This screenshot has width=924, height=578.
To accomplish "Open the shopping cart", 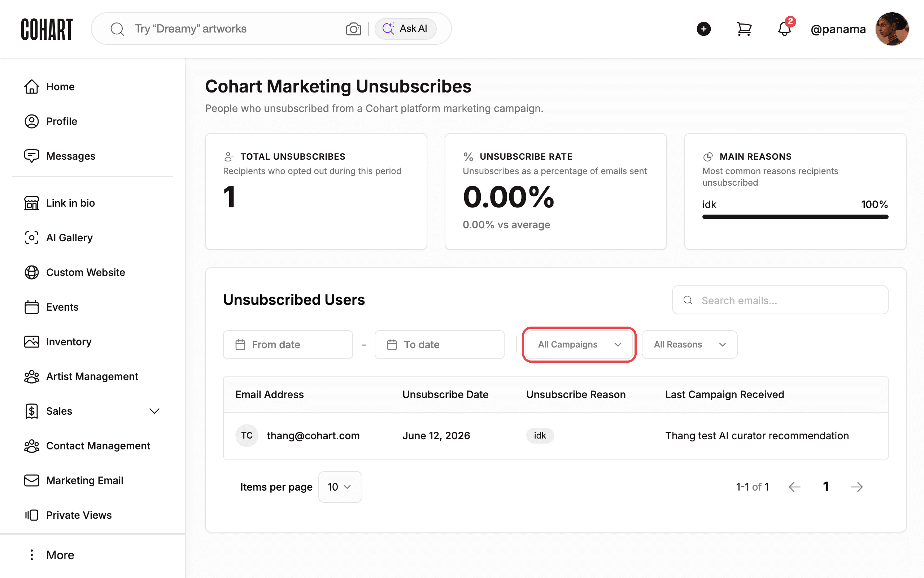I will tap(744, 29).
